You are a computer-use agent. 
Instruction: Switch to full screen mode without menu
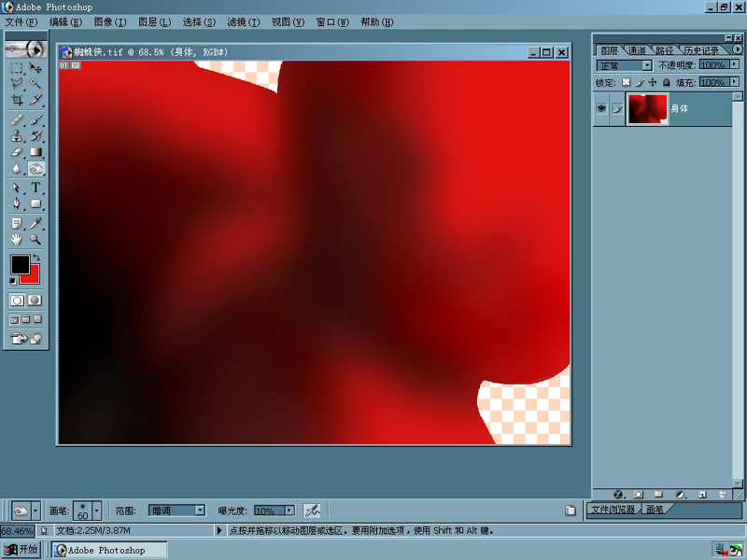pos(37,319)
